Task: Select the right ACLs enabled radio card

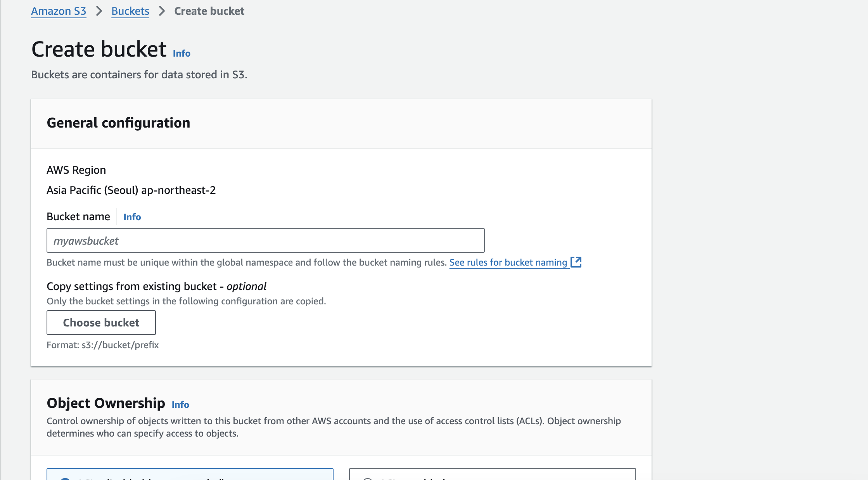Action: click(x=492, y=475)
